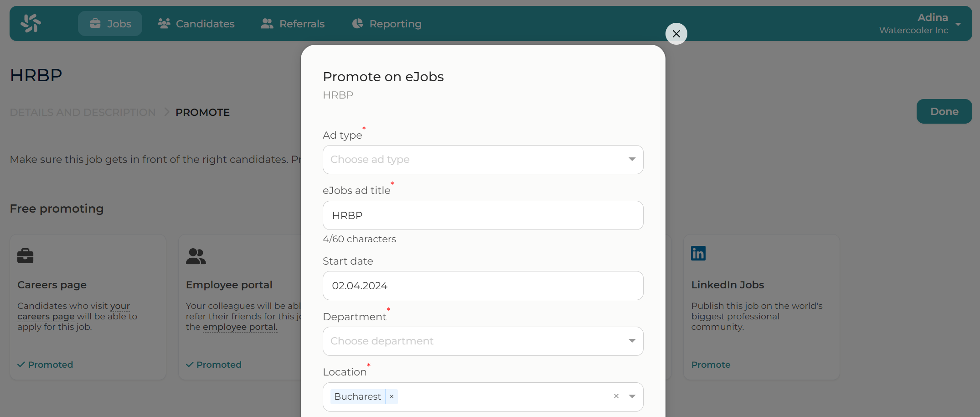Close the Promote on eJobs dialog
Image resolution: width=980 pixels, height=417 pixels.
[676, 34]
